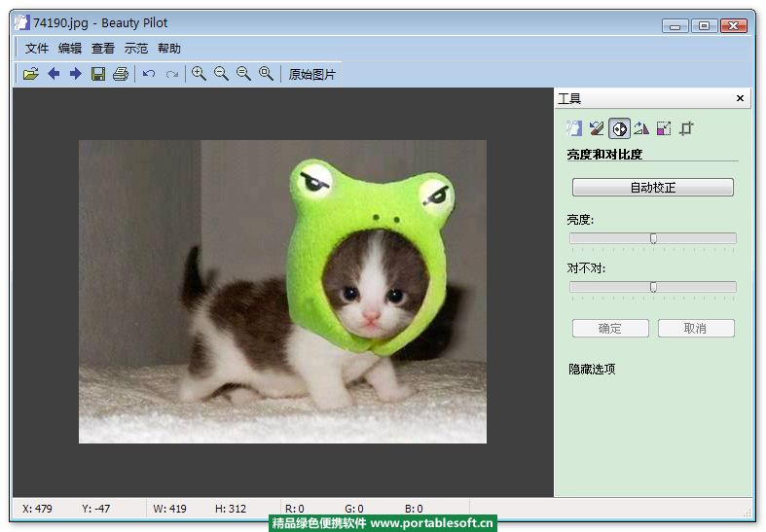Click the 原始图片 toolbar button
This screenshot has width=766, height=532.
click(x=312, y=74)
